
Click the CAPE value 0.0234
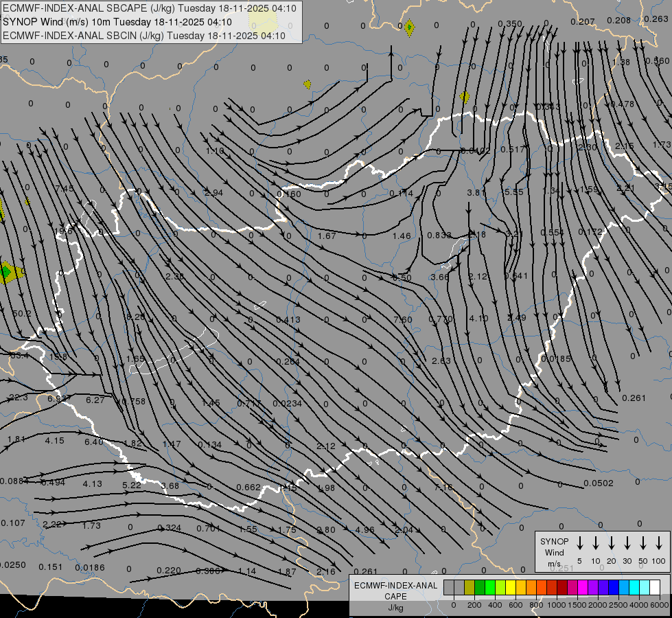pyautogui.click(x=288, y=404)
